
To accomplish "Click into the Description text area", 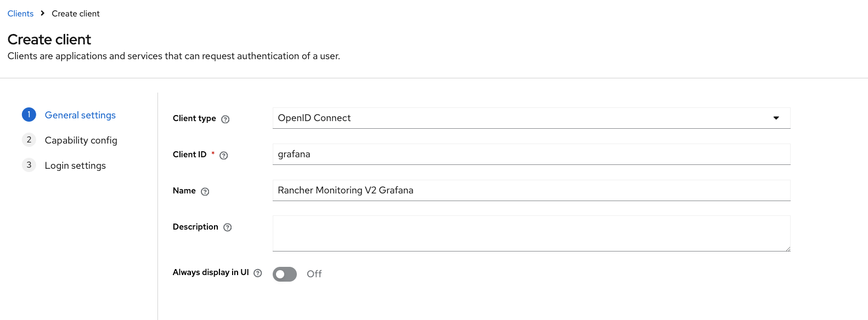I will click(x=531, y=233).
